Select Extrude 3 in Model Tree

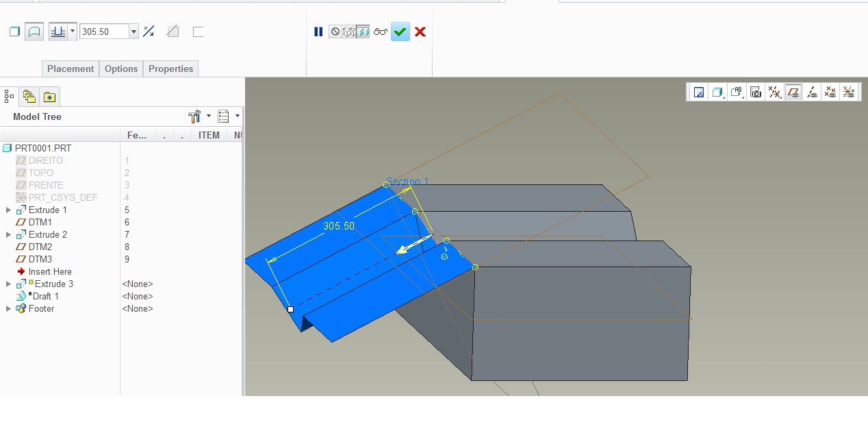point(44,284)
